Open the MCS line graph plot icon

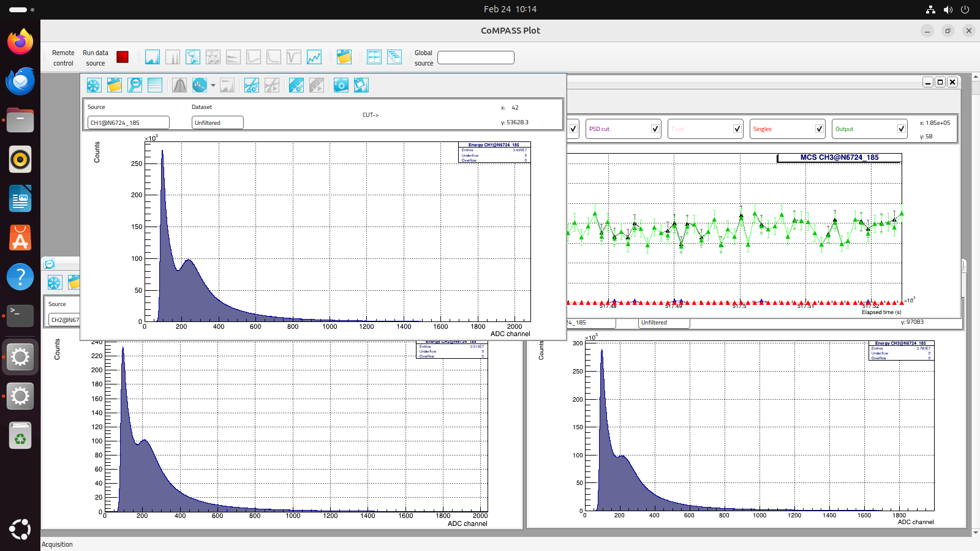point(314,57)
